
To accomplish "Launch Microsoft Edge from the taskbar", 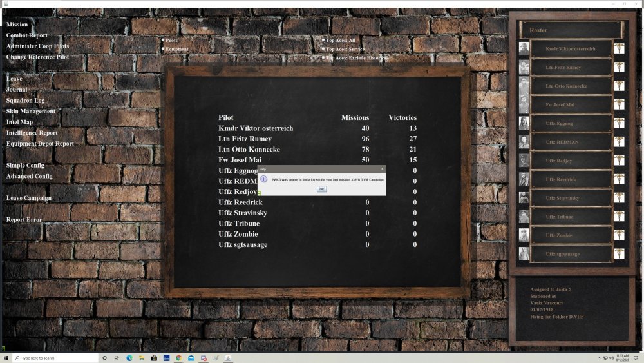I will pos(129,358).
